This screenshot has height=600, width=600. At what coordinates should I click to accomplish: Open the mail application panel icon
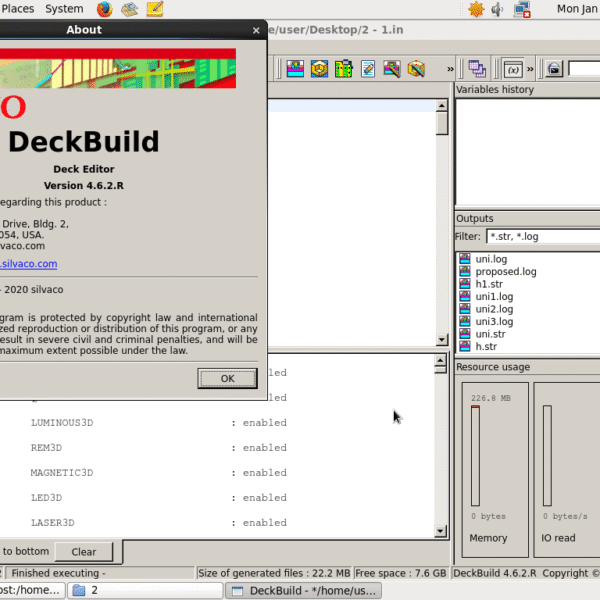point(129,9)
